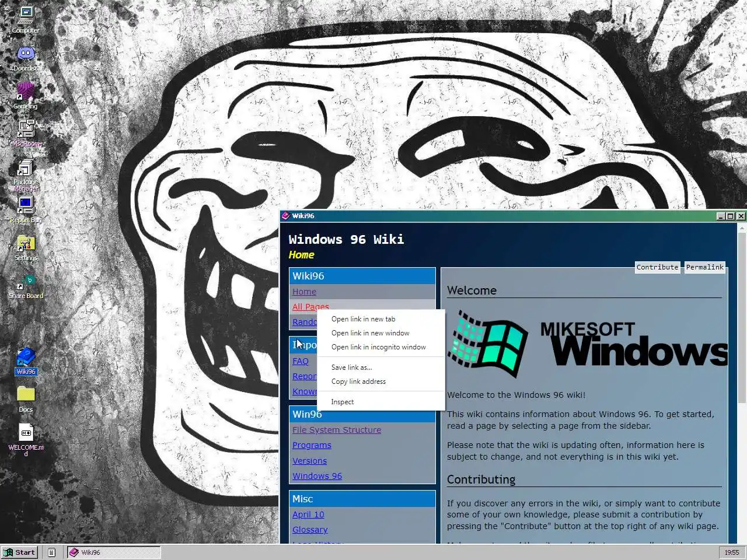Open Package Manager desktop icon

tap(26, 175)
